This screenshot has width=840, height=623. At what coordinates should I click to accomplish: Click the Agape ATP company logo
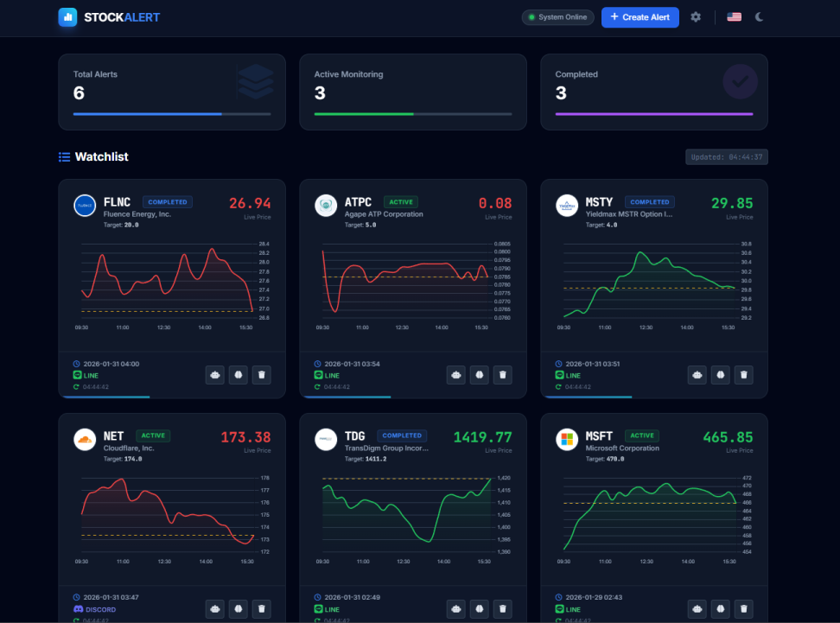326,206
